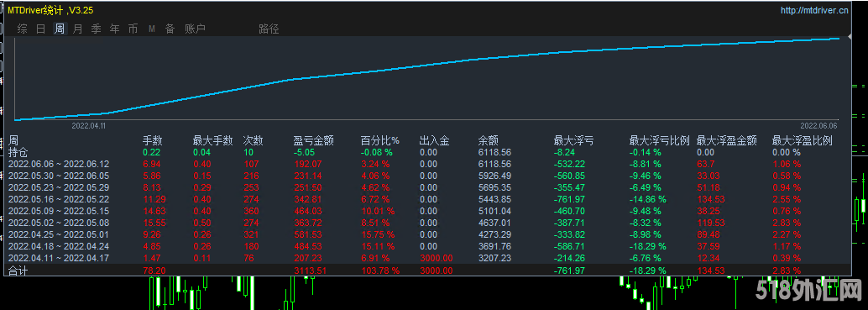The height and width of the screenshot is (310, 868).
Task: Click the 最大浮盈比例 column header
Action: pos(803,140)
